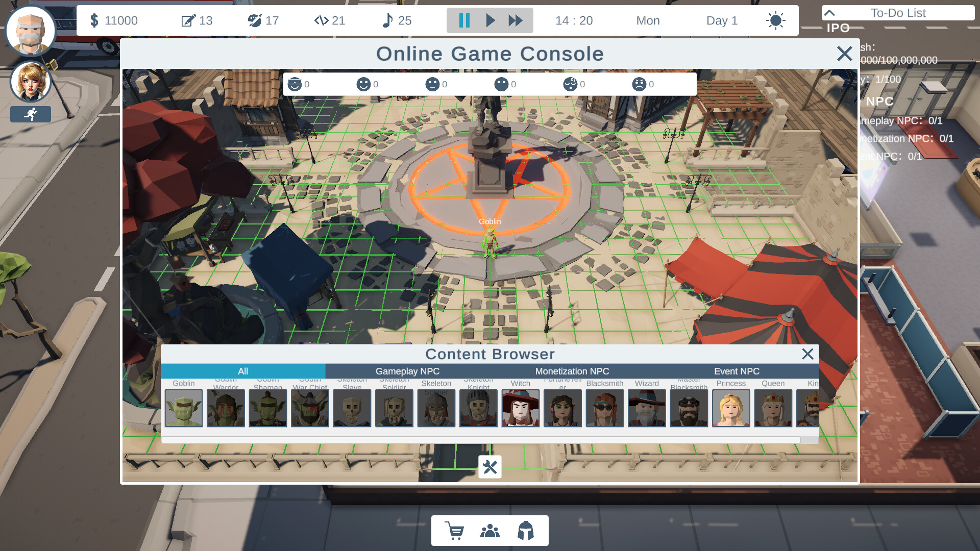The image size is (980, 551).
Task: Click the angry face reaction counter
Action: pyautogui.click(x=640, y=84)
